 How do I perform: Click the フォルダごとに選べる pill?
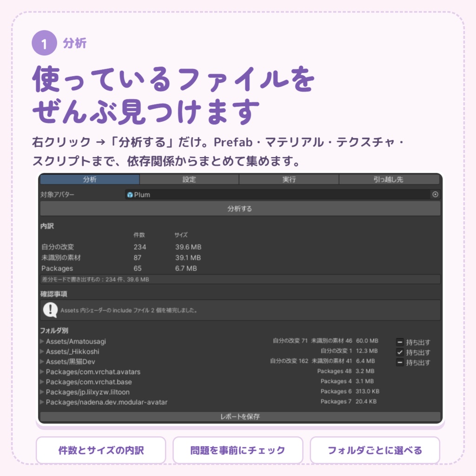click(x=375, y=450)
